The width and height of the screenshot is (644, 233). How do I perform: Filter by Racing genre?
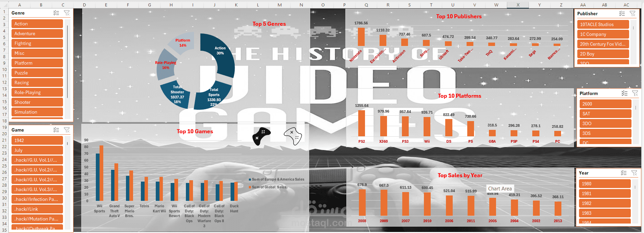click(x=37, y=83)
